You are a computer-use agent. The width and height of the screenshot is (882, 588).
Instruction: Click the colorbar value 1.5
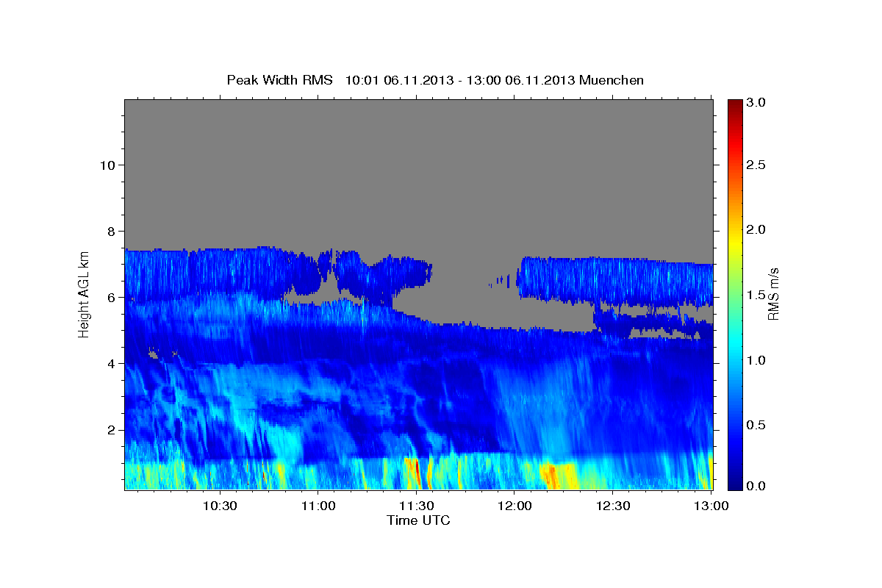pos(757,295)
